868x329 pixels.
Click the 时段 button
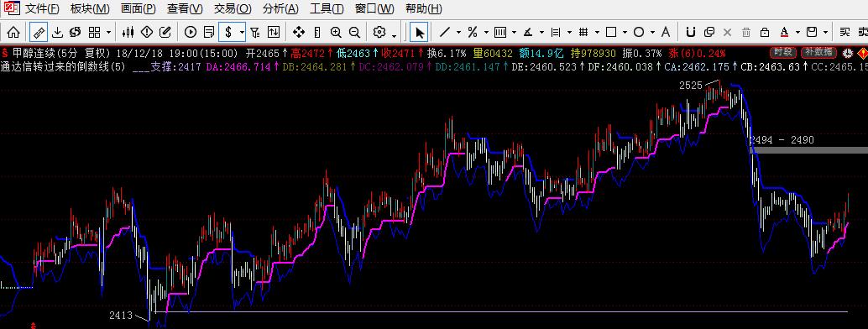(782, 53)
